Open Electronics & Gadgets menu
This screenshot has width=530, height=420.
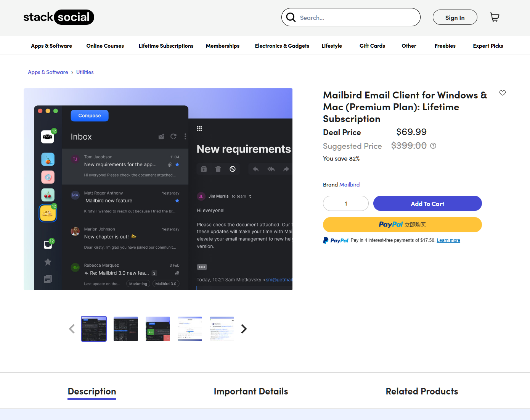(x=282, y=46)
